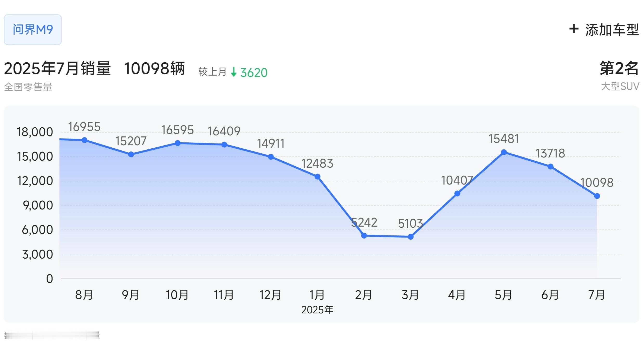Click the 5月 axis label
This screenshot has width=644, height=362.
click(x=503, y=295)
